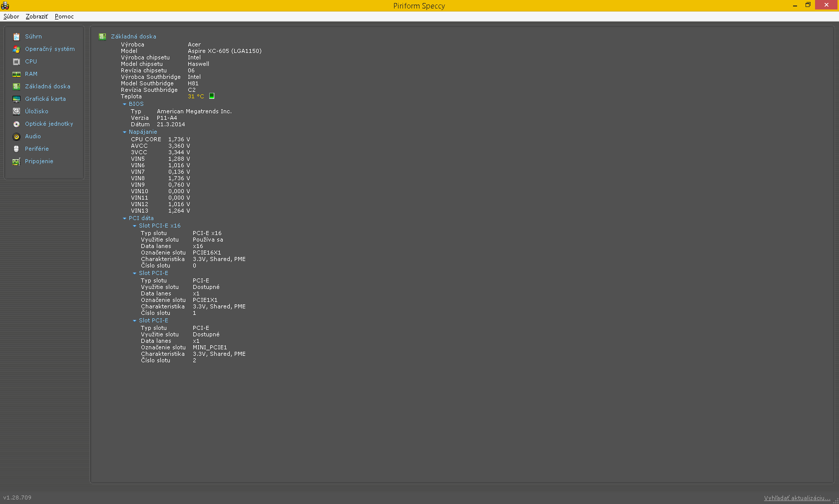Image resolution: width=839 pixels, height=504 pixels.
Task: Click the Operačný systém Windows flag icon
Action: click(x=16, y=49)
